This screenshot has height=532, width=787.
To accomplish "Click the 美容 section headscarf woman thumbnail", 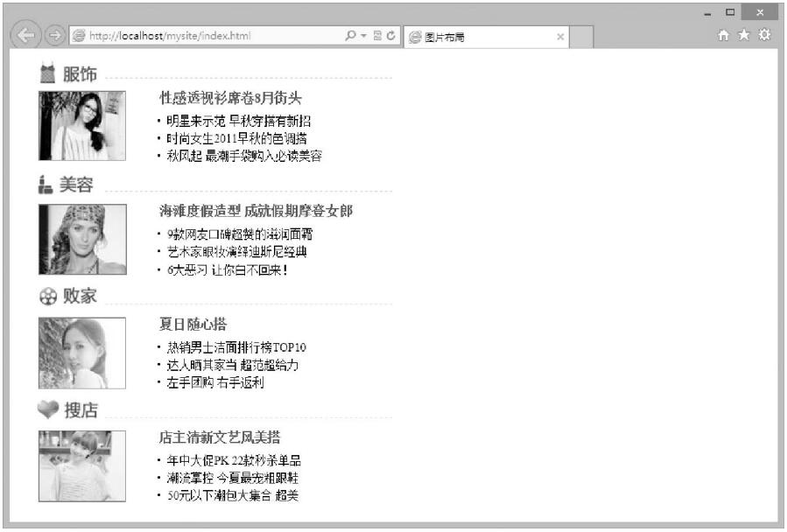I will click(x=82, y=240).
